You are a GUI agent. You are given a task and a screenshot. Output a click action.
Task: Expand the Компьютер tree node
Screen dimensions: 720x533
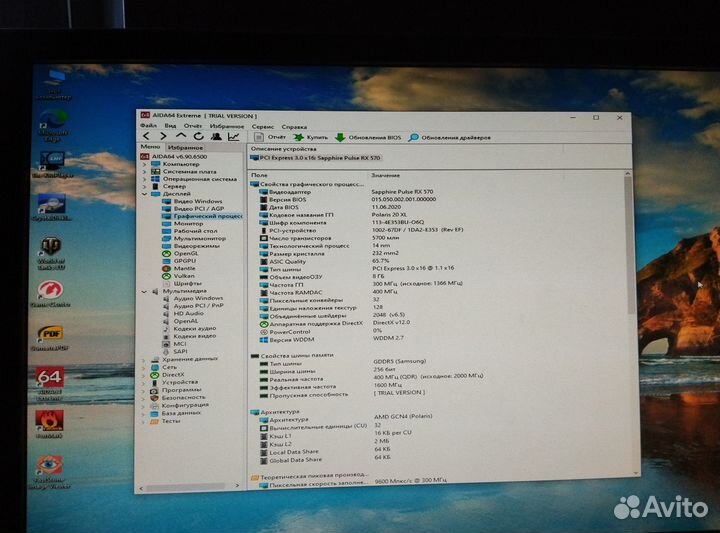(144, 164)
